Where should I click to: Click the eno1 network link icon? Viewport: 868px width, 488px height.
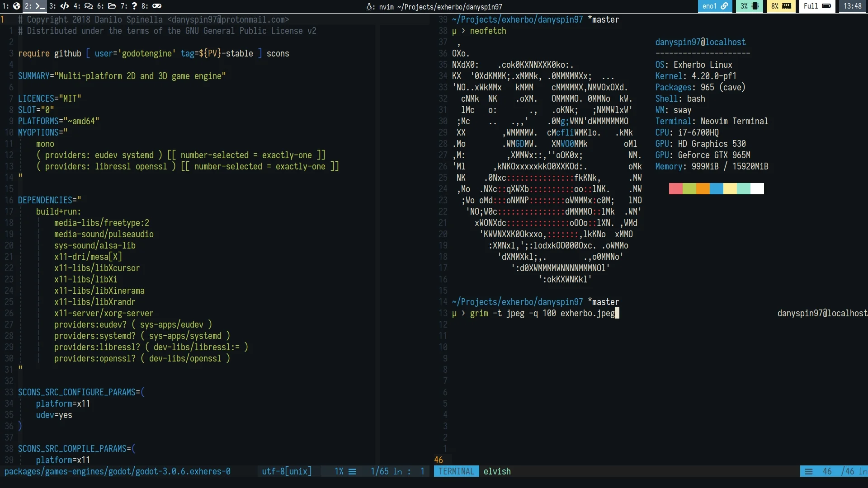(724, 6)
